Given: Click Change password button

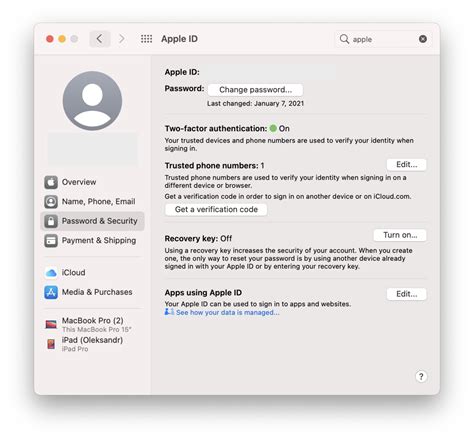Looking at the screenshot, I should pos(255,90).
